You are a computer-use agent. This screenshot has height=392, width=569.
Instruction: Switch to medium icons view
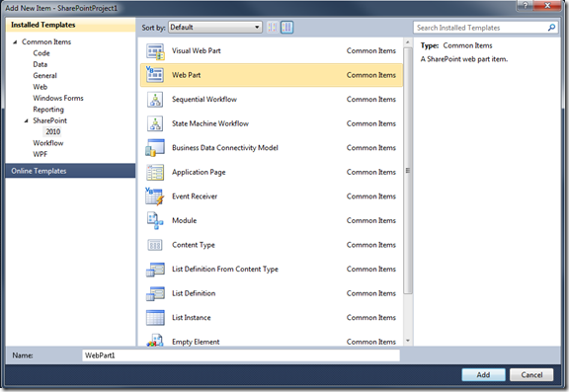(x=286, y=28)
